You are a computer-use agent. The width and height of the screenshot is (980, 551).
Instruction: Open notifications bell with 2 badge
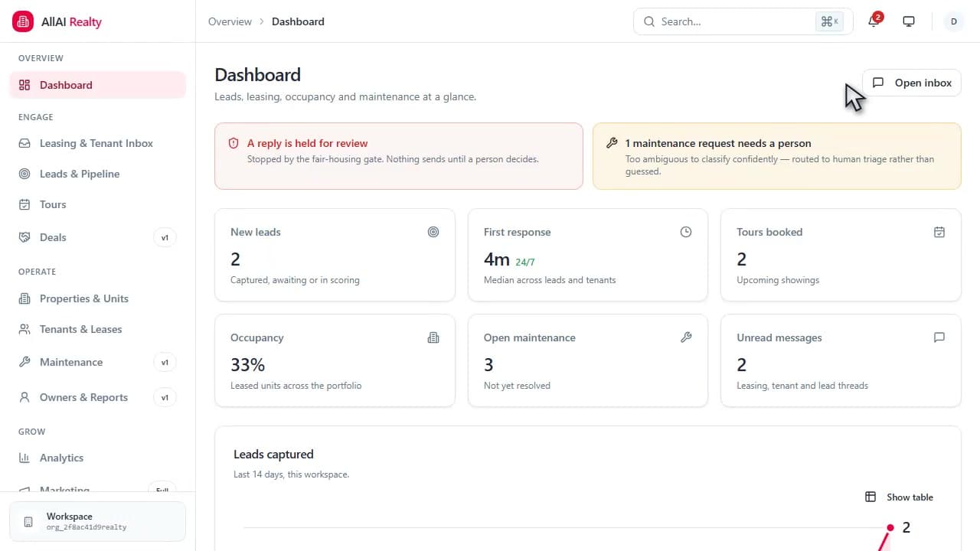874,21
